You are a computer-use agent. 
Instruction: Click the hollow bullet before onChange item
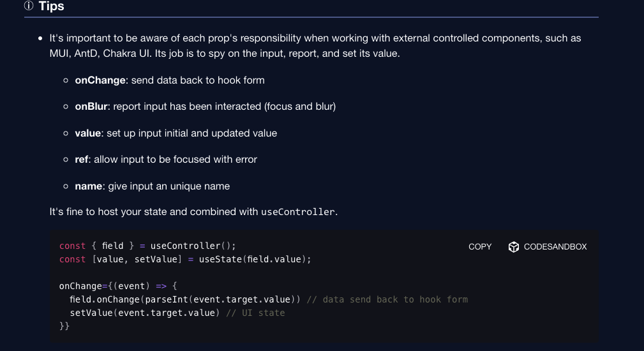[66, 80]
